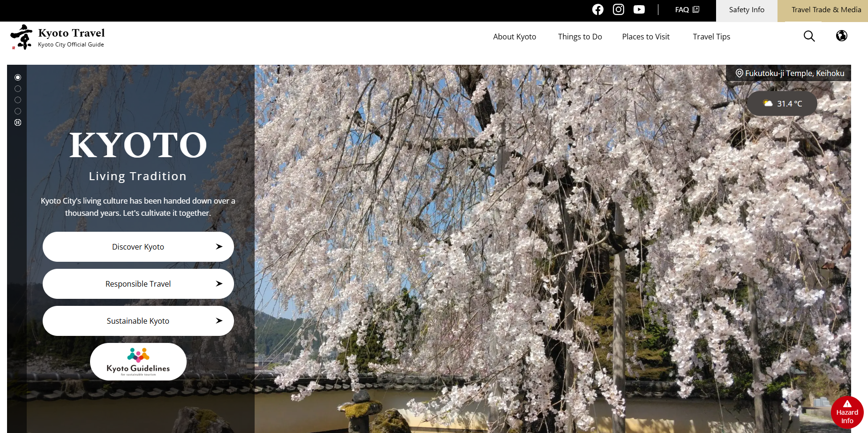Open the language globe icon

841,36
